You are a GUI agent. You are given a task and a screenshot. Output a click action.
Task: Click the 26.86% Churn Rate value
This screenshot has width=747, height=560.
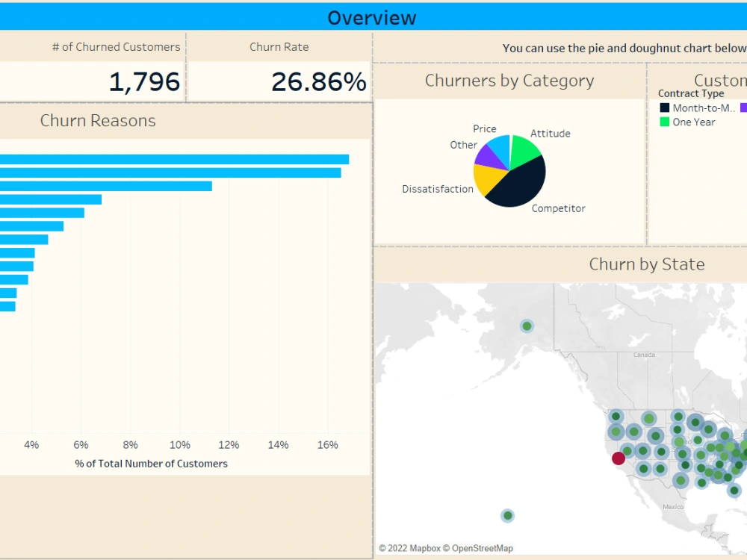(319, 78)
